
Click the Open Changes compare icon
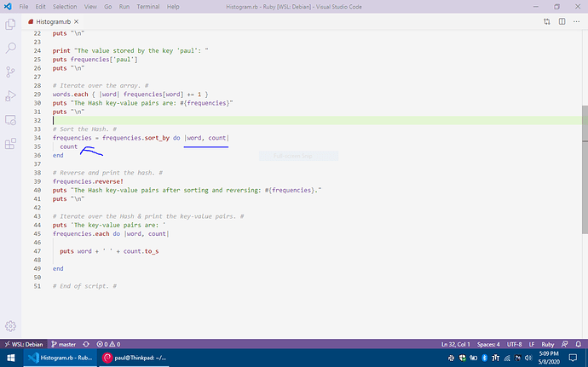click(547, 22)
